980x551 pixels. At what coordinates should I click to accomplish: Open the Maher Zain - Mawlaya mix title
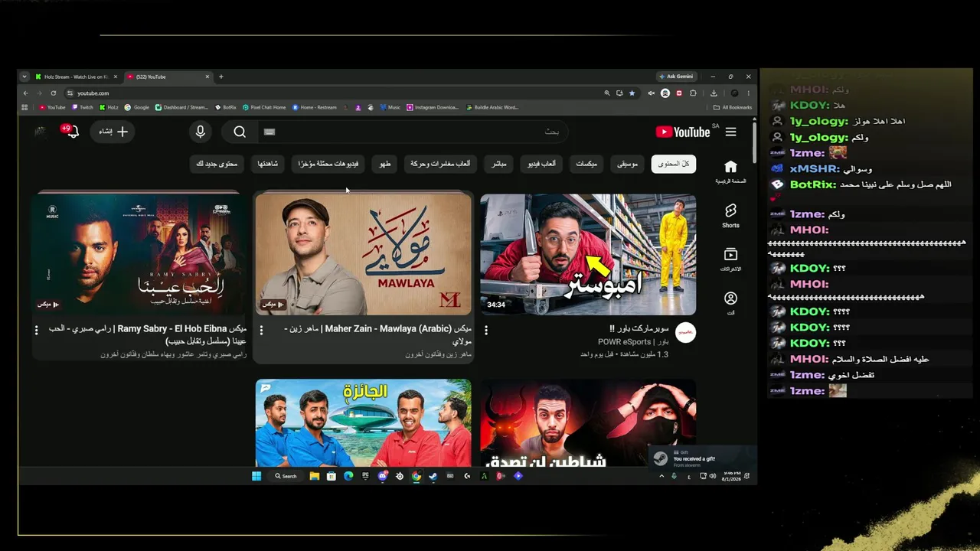(x=379, y=334)
